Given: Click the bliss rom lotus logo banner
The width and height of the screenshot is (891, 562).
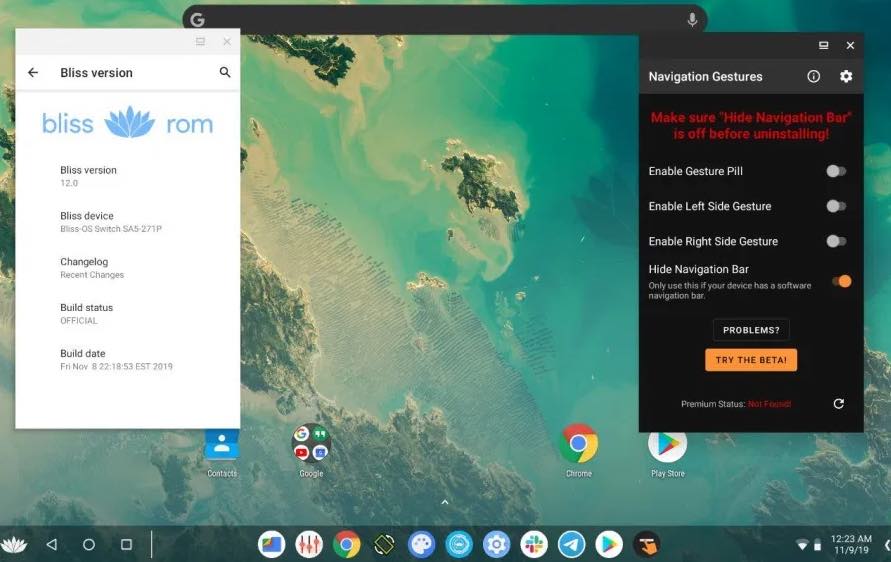Looking at the screenshot, I should coord(127,123).
